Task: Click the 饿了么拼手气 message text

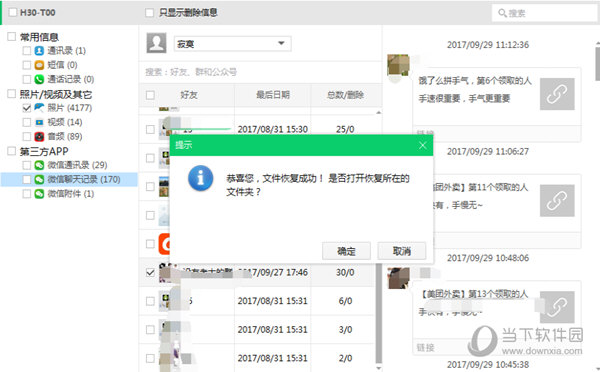Action: click(475, 90)
